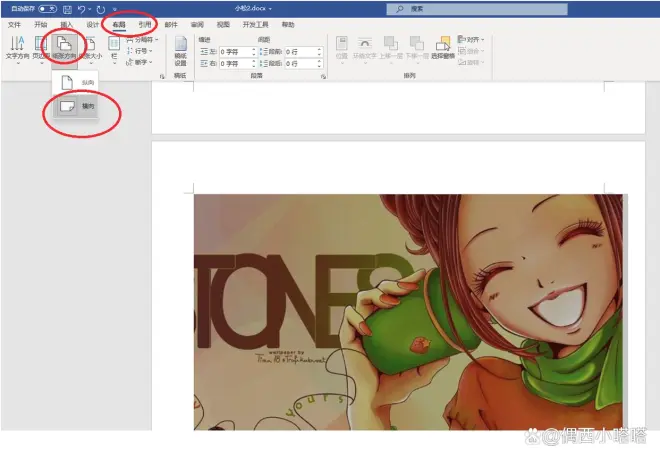This screenshot has height=459, width=660.
Task: Switch to the 引用 References tab
Action: tap(145, 23)
